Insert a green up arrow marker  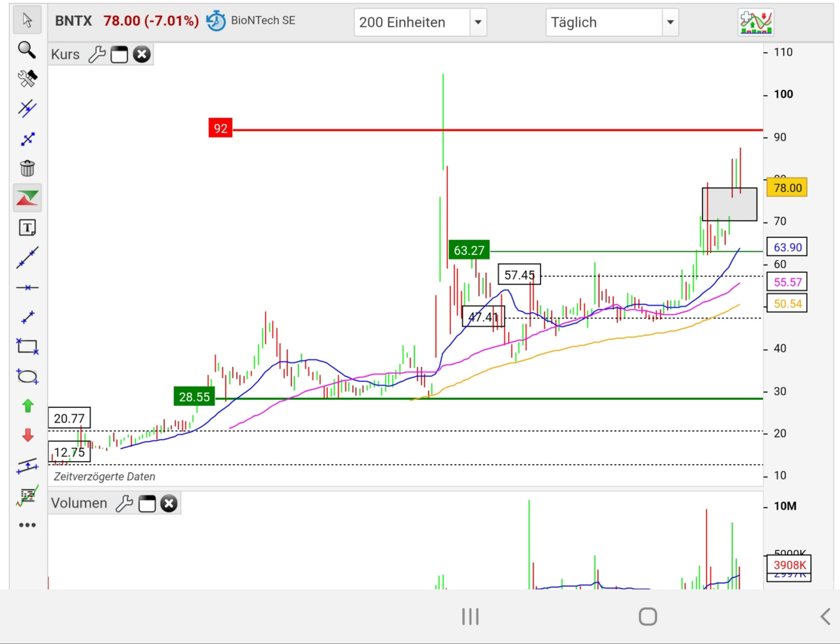click(28, 405)
